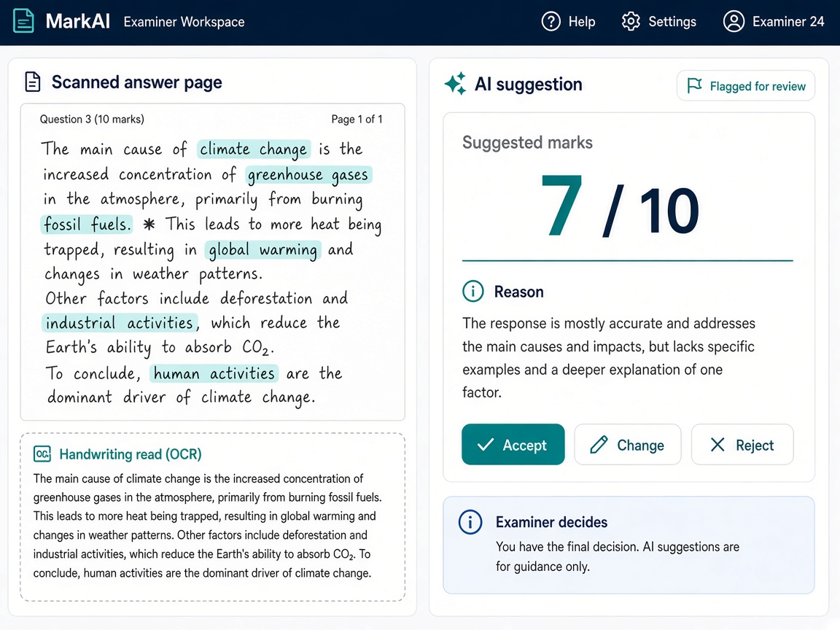Click the X icon on Reject button
Image resolution: width=840 pixels, height=630 pixels.
(717, 445)
